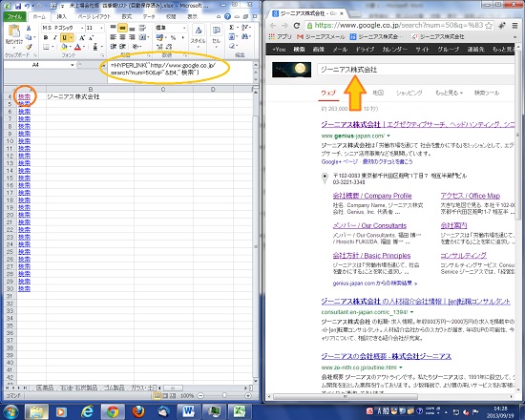This screenshot has height=420, width=525.
Task: Open the アプリ bookmarks shortcut
Action: 281,37
